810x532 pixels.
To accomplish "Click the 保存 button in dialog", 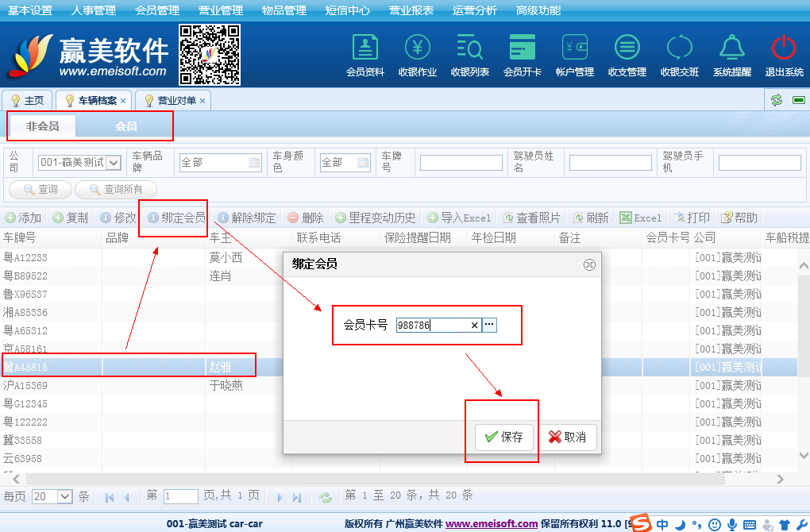I will 503,438.
